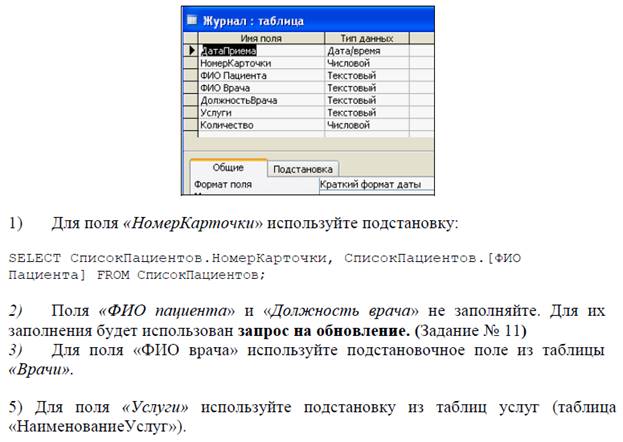Click the Дата/время data type cell

(x=367, y=50)
